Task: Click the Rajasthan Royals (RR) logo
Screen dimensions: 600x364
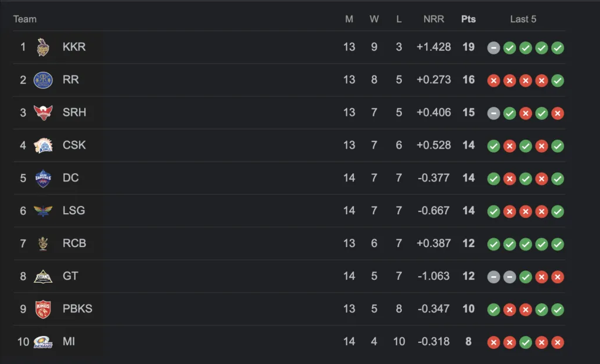Action: [x=43, y=80]
